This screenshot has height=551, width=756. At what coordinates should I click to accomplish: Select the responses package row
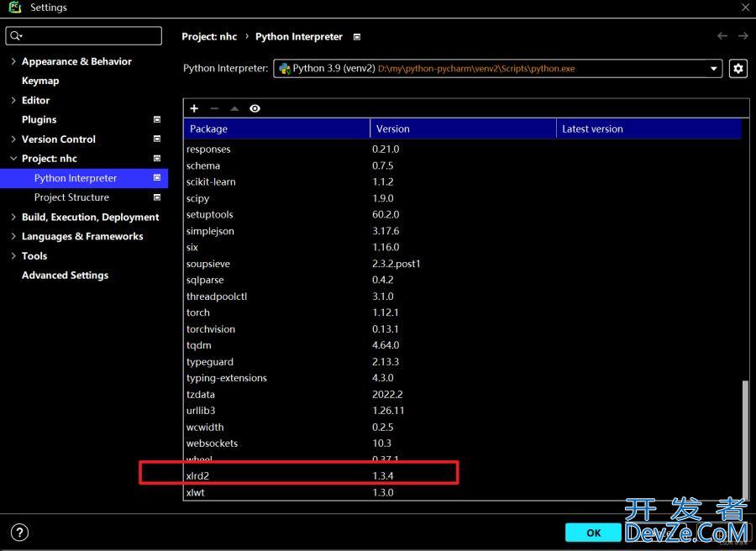click(x=463, y=149)
